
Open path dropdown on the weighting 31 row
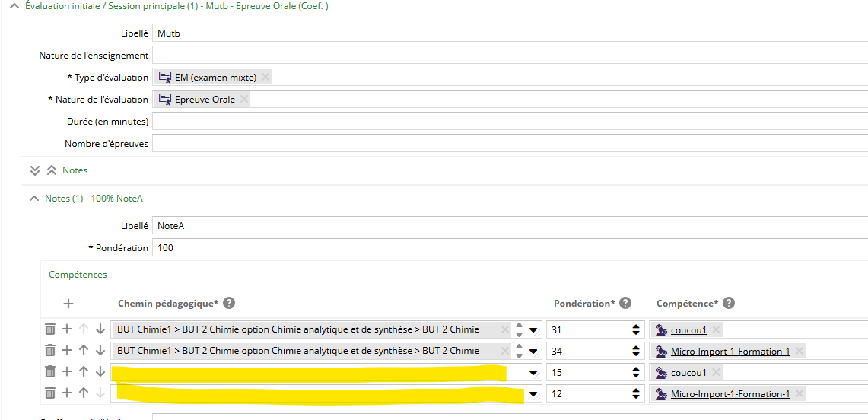click(x=534, y=330)
